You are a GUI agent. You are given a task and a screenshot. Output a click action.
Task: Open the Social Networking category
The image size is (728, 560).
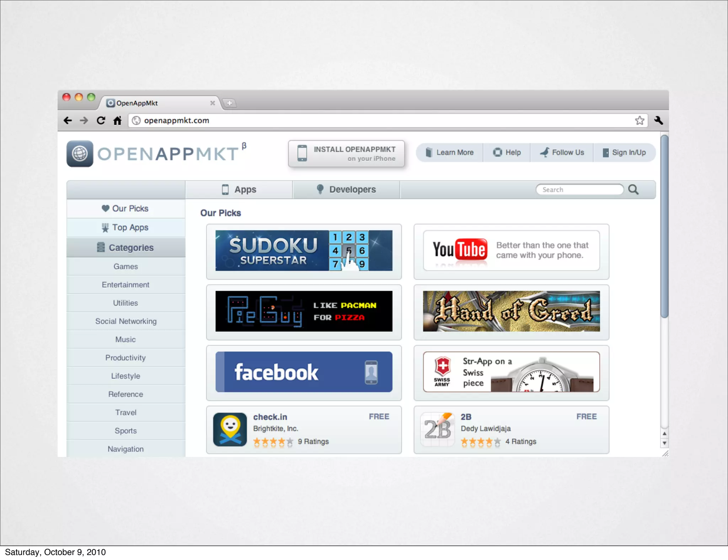125,321
